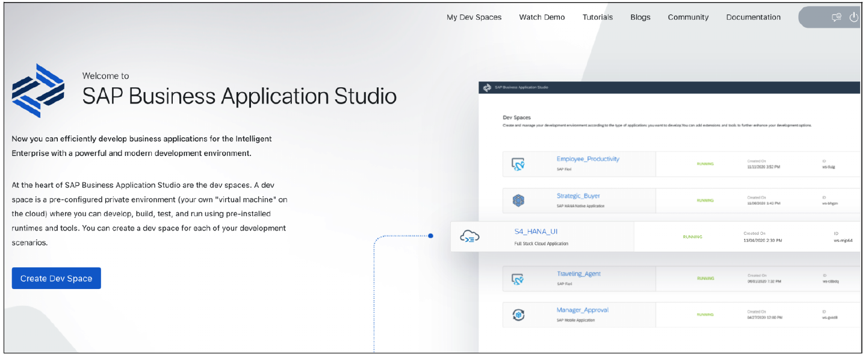868x357 pixels.
Task: Open My Dev Spaces from the top navigation
Action: tap(474, 17)
